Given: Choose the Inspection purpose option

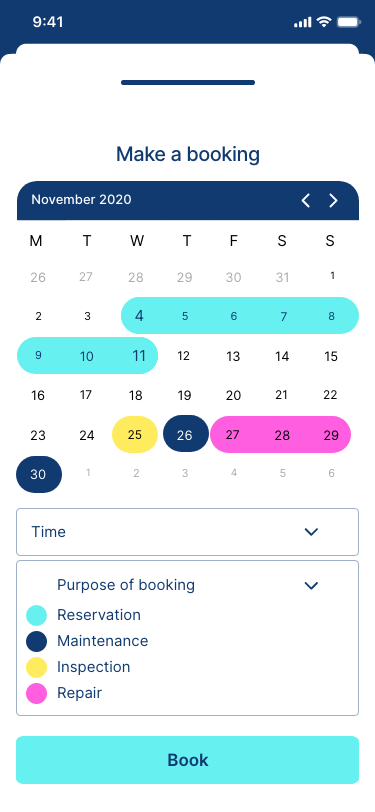Looking at the screenshot, I should [94, 667].
